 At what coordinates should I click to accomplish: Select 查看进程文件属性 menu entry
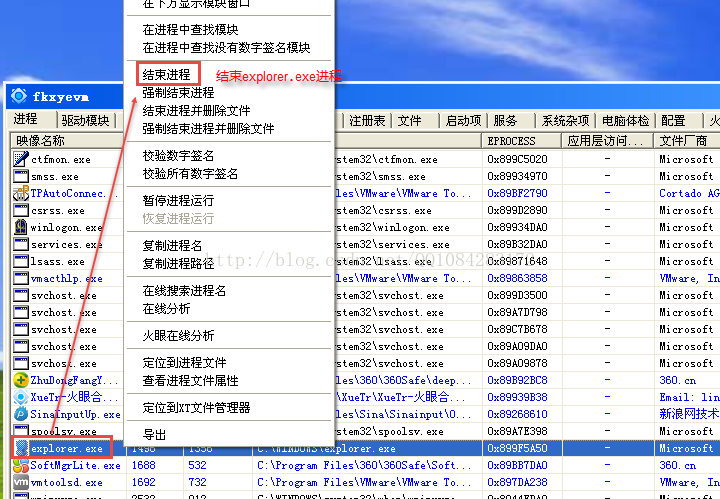(x=190, y=381)
